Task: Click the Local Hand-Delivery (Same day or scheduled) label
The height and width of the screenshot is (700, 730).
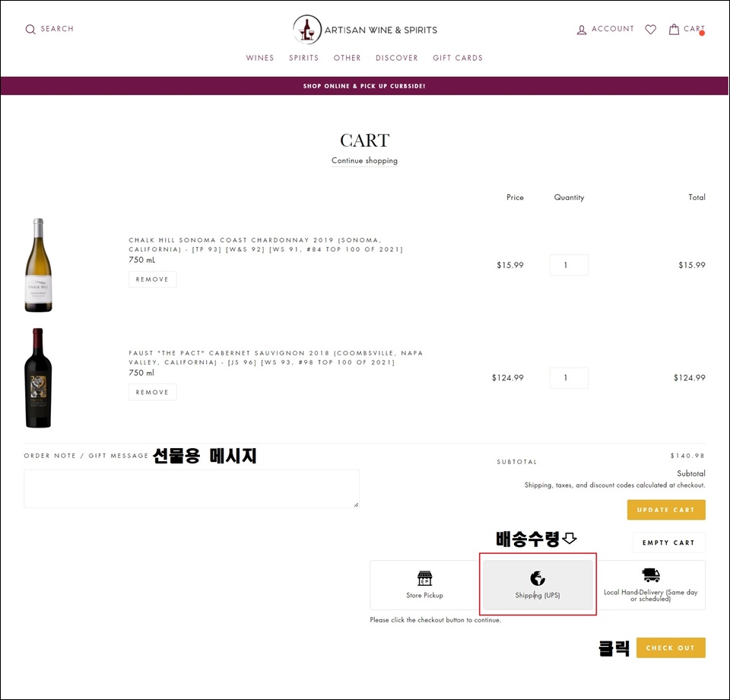Action: 651,596
